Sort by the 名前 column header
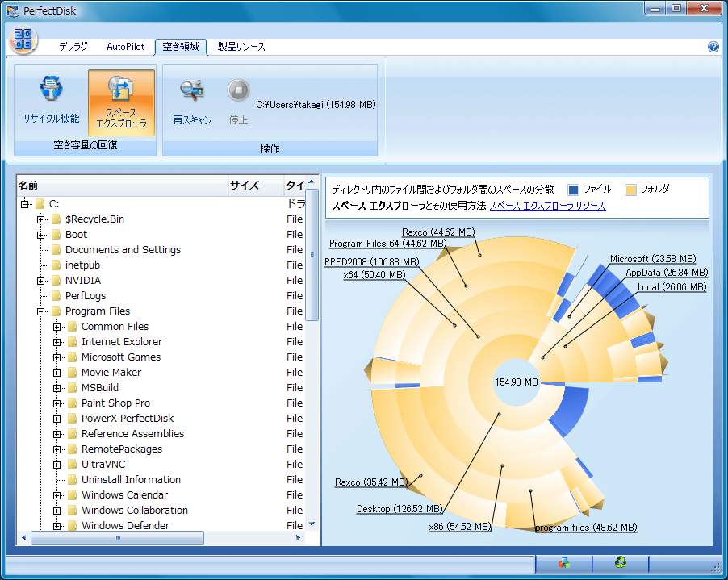The width and height of the screenshot is (728, 580). [x=122, y=186]
